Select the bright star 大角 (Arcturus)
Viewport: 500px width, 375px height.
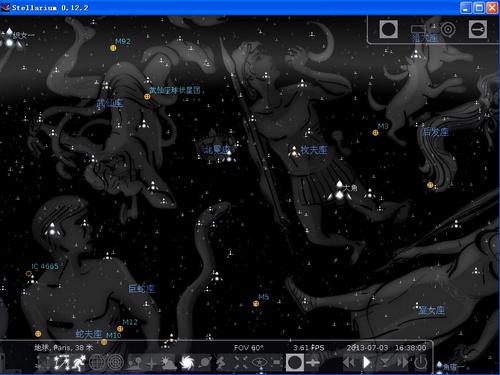pyautogui.click(x=339, y=194)
